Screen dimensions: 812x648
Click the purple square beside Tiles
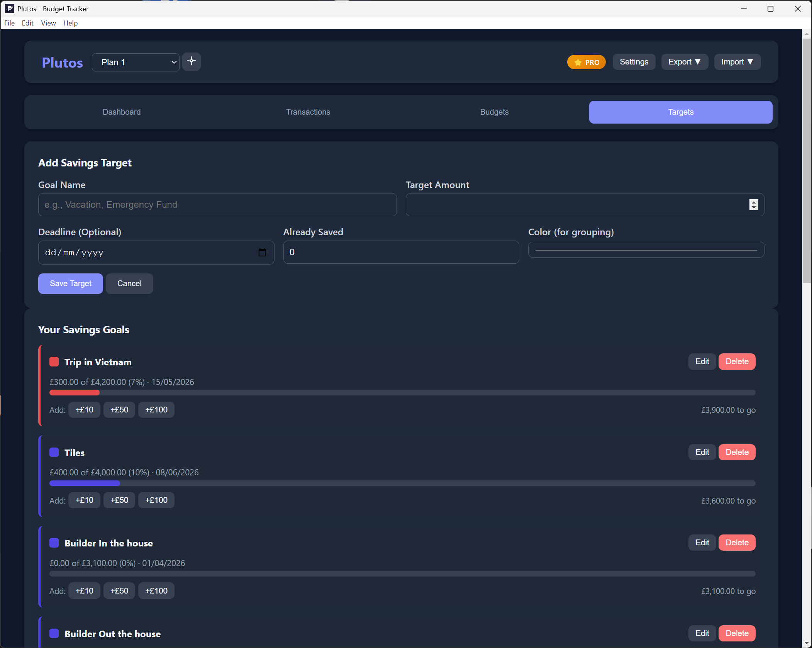coord(54,452)
